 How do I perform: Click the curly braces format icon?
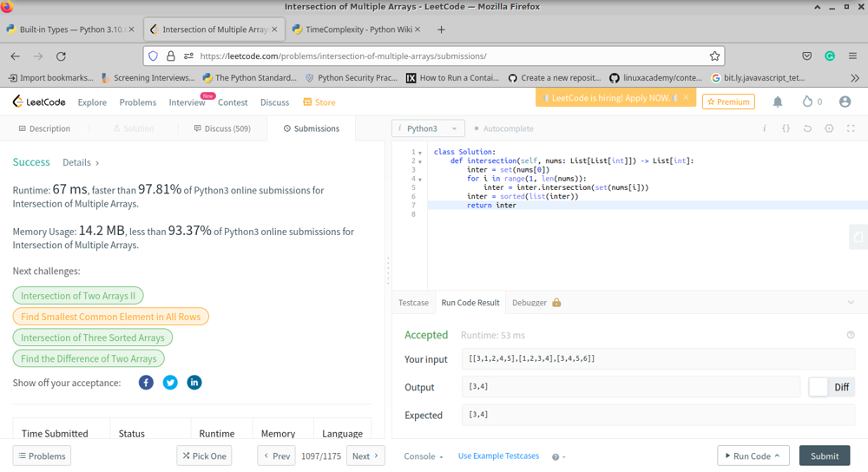coord(786,128)
